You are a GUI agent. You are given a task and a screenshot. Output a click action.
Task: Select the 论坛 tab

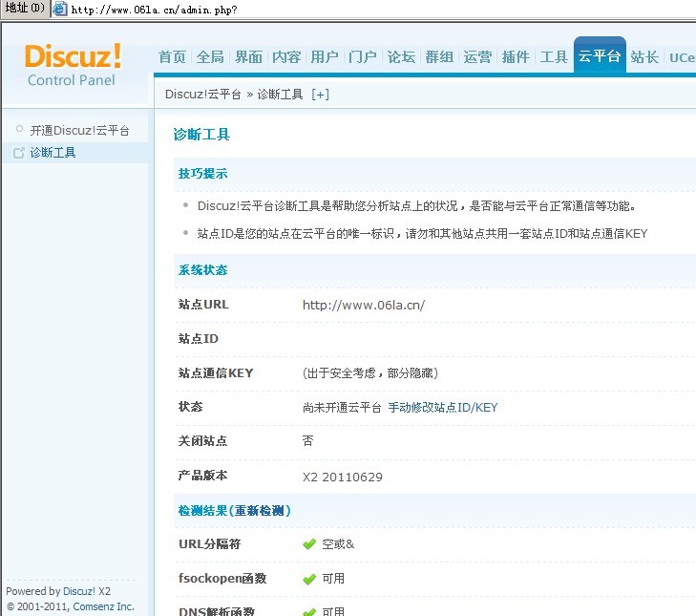point(401,57)
